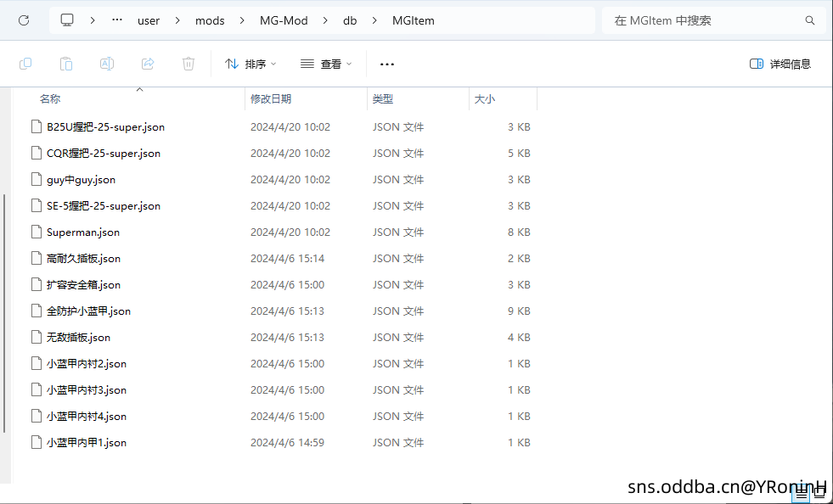Click the Paste icon

pyautogui.click(x=66, y=64)
